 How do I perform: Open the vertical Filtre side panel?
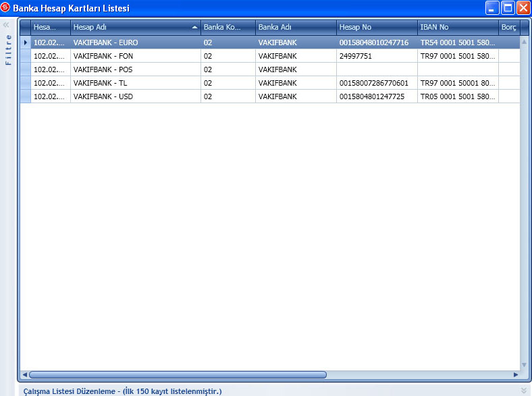coord(7,51)
